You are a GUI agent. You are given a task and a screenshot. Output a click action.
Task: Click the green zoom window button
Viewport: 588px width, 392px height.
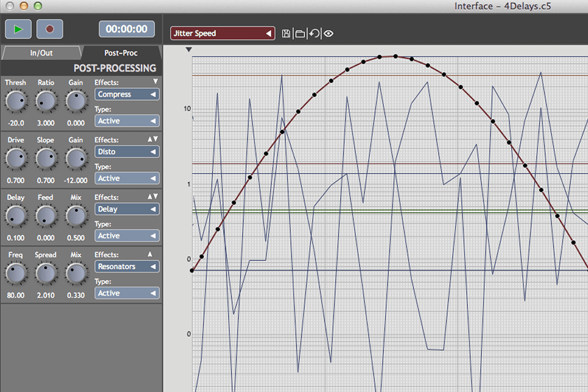tap(38, 6)
